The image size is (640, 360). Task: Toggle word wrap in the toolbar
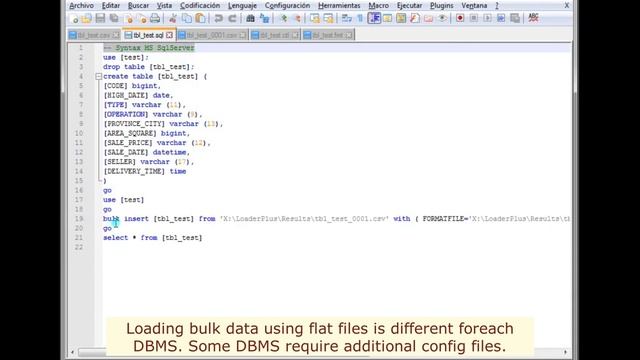[x=347, y=18]
